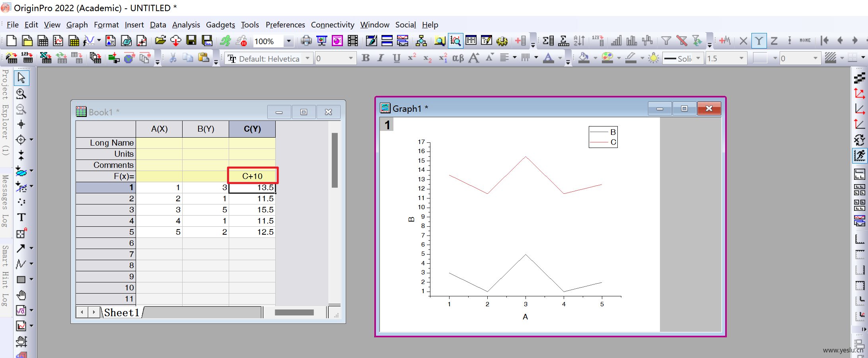Click the Remove Data Filter icon

681,41
